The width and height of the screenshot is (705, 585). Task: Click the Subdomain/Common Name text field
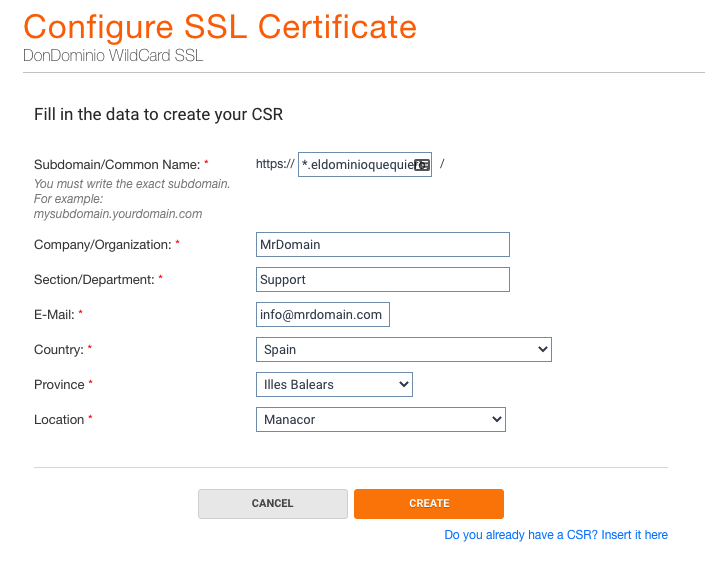click(365, 165)
